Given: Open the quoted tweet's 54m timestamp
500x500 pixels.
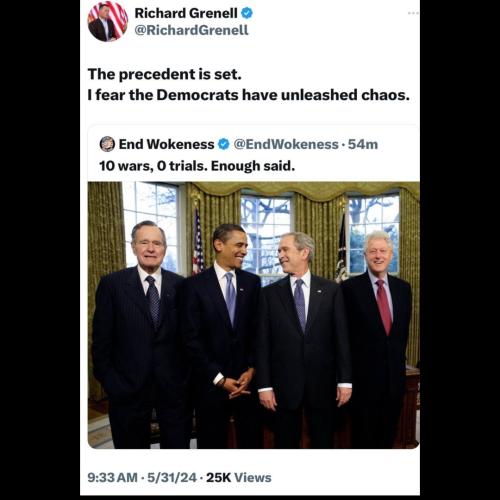Looking at the screenshot, I should coord(363,144).
